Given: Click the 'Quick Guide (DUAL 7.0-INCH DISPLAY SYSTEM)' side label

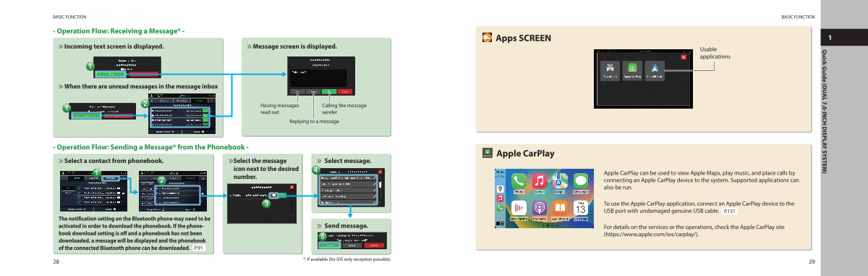Looking at the screenshot, I should (824, 112).
